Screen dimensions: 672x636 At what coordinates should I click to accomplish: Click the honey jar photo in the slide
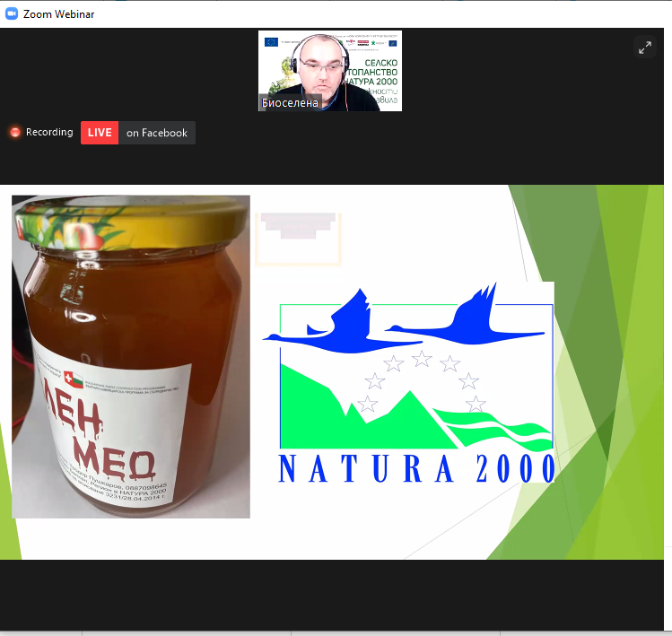point(131,356)
